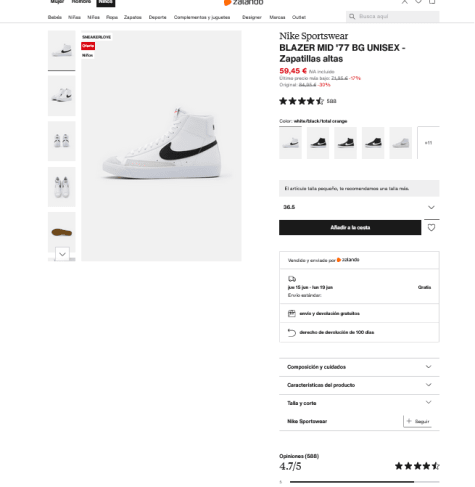The width and height of the screenshot is (475, 487).
Task: Click the magnifier icon in search box
Action: point(352,16)
